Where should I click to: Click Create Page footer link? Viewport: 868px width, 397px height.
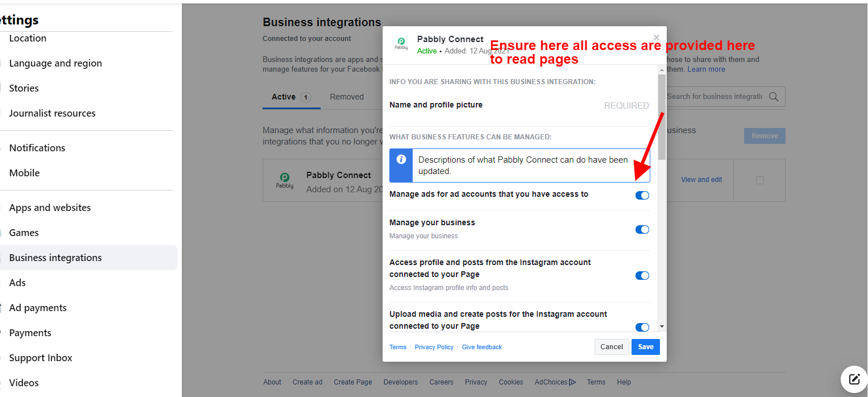(x=353, y=382)
